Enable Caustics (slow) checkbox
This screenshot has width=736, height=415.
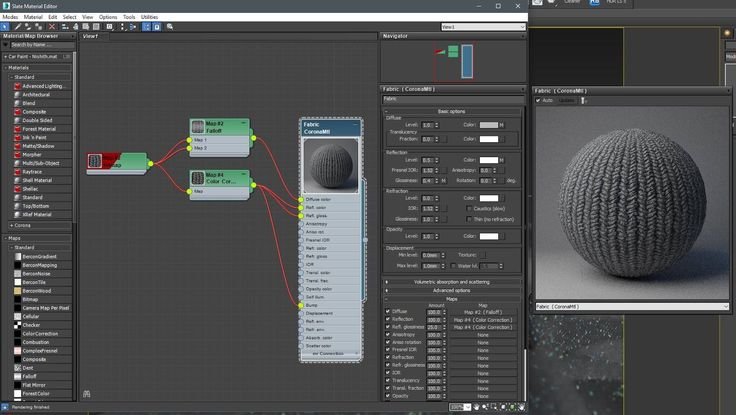[468, 208]
